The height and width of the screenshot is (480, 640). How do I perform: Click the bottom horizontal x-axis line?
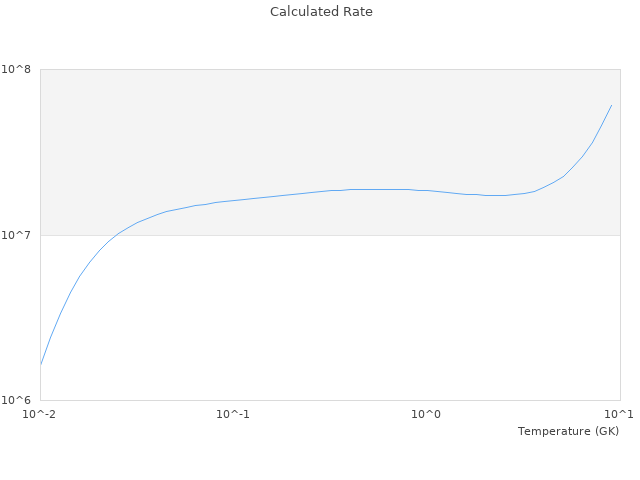(330, 401)
